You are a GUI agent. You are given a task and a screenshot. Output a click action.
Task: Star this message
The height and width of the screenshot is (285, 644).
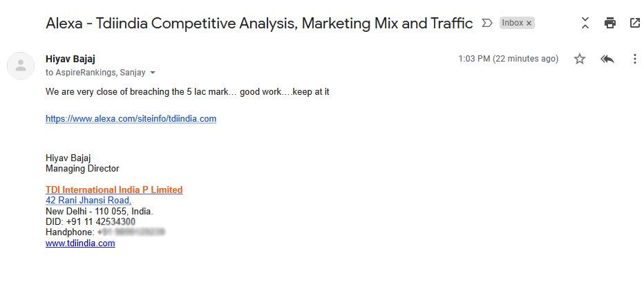point(580,59)
